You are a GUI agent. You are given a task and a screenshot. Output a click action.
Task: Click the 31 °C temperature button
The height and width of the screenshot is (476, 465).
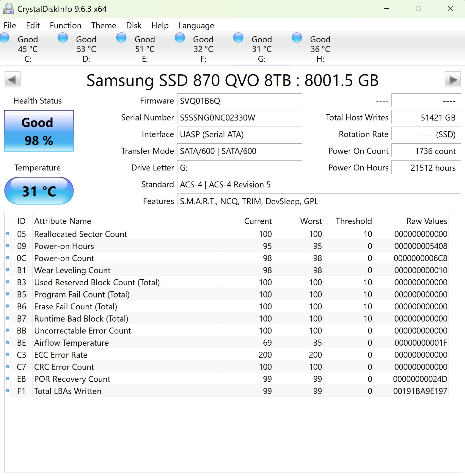click(x=39, y=191)
